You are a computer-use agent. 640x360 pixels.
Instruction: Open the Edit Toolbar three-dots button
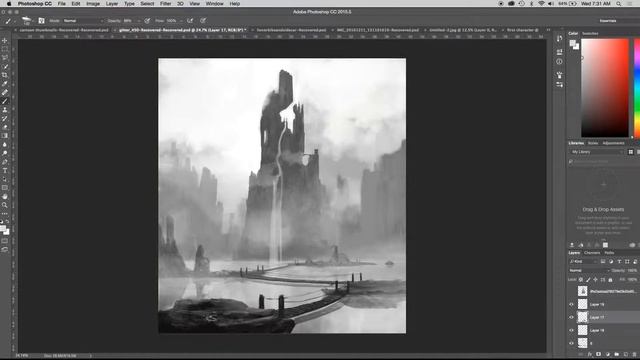click(x=5, y=213)
